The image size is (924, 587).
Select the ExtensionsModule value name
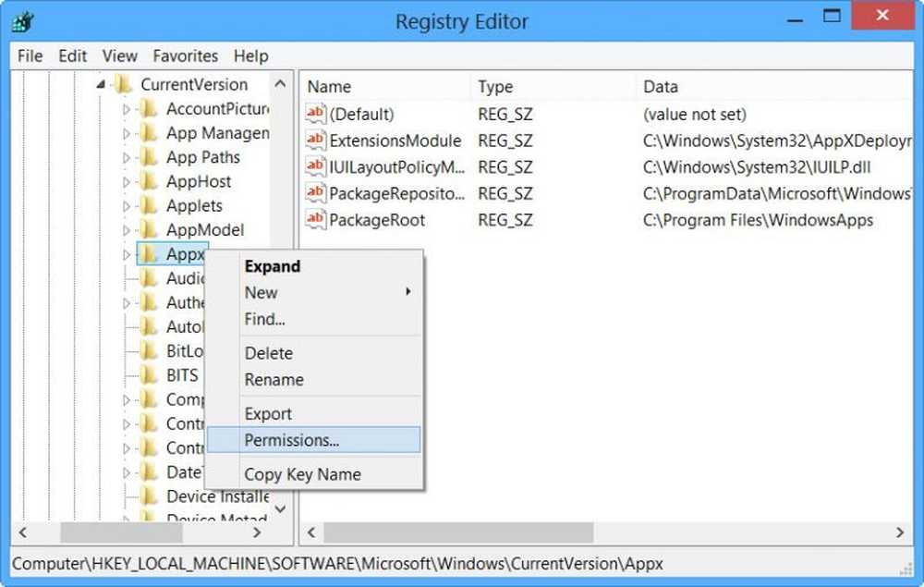pos(395,141)
